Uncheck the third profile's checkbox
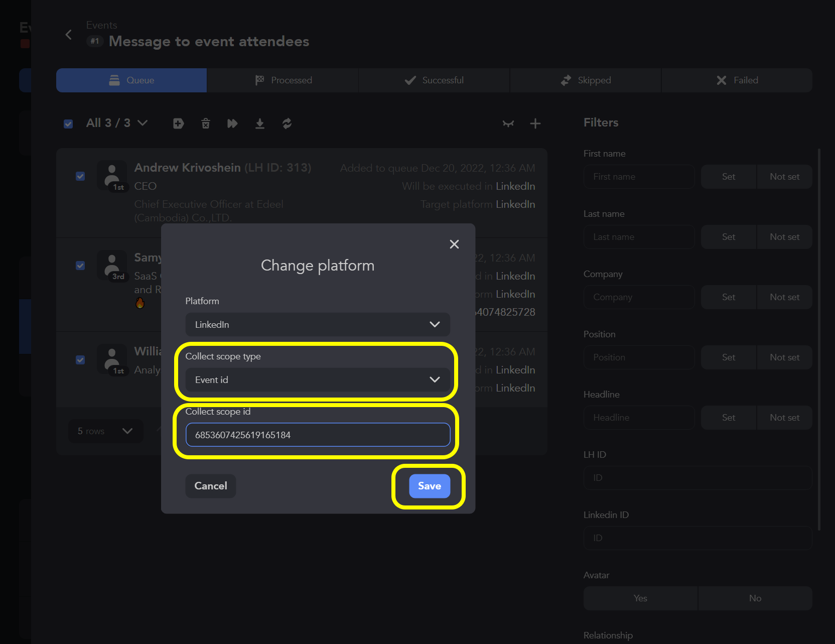Viewport: 835px width, 644px height. (80, 360)
